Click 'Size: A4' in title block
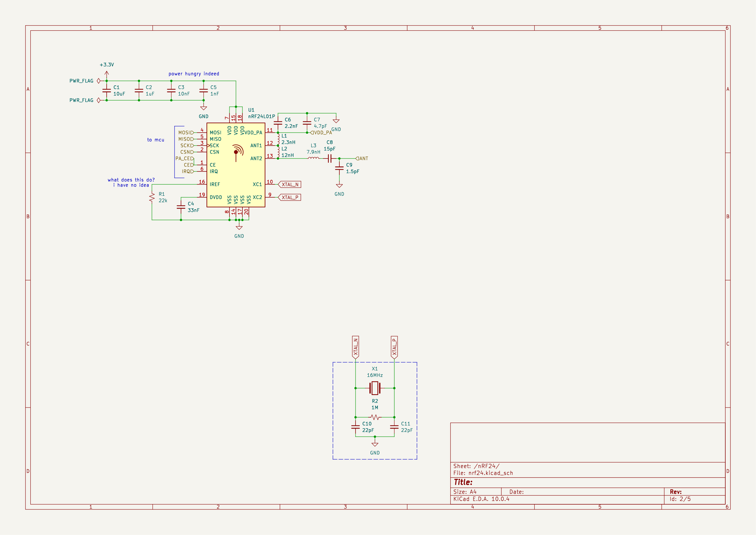This screenshot has width=756, height=535. pos(464,492)
